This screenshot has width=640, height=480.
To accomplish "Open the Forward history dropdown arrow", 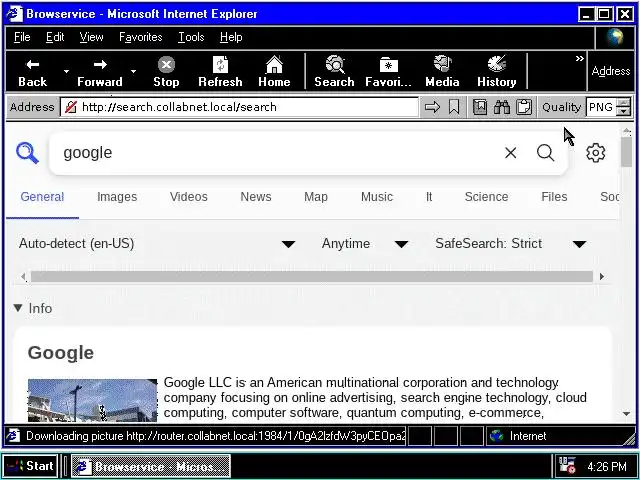I will (x=133, y=71).
